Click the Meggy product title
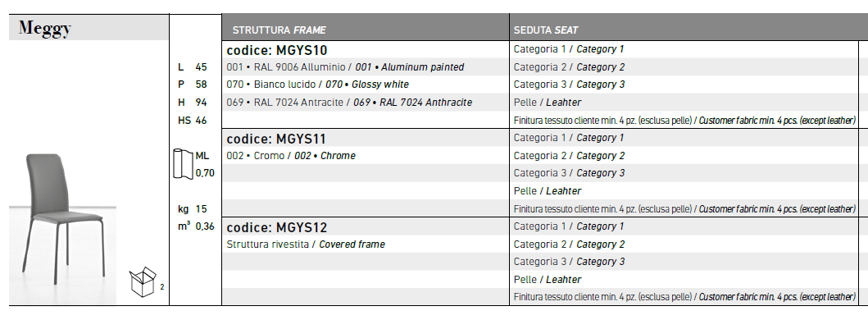The width and height of the screenshot is (868, 329). (45, 28)
